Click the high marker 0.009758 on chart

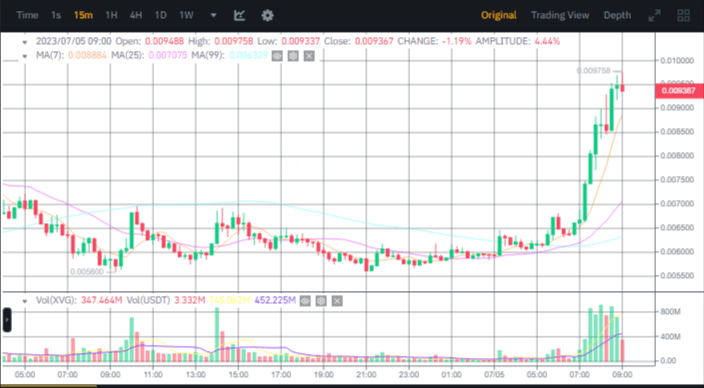pyautogui.click(x=594, y=71)
